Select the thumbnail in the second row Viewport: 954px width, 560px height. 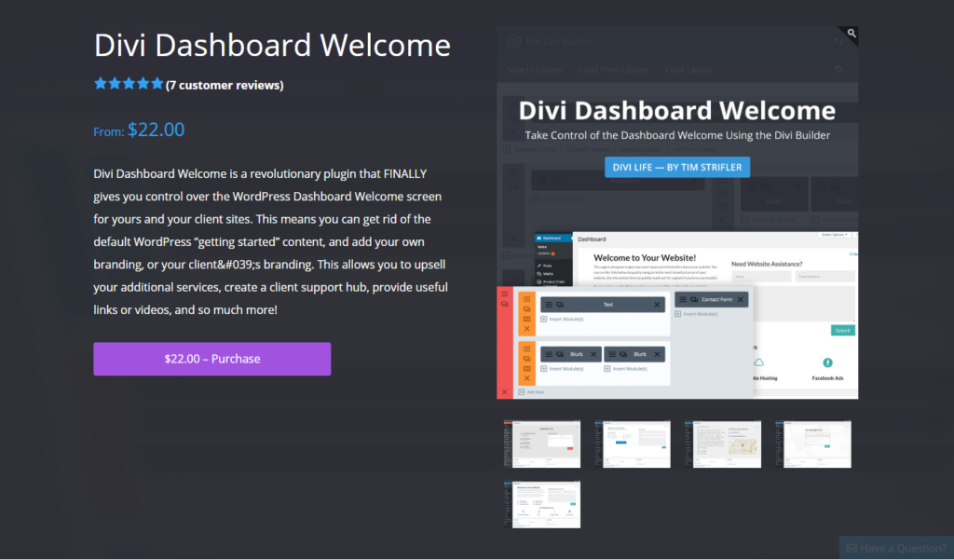click(x=541, y=504)
